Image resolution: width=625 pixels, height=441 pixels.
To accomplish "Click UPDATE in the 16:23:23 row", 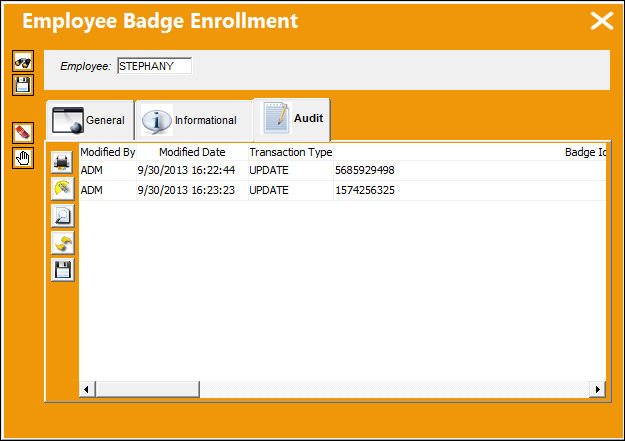I will (x=269, y=190).
